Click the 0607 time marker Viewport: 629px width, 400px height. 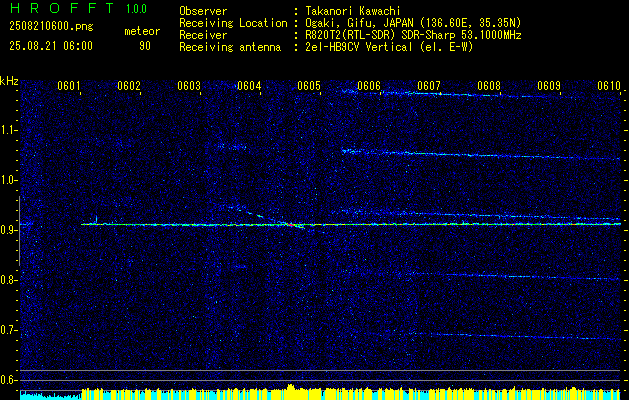click(429, 85)
